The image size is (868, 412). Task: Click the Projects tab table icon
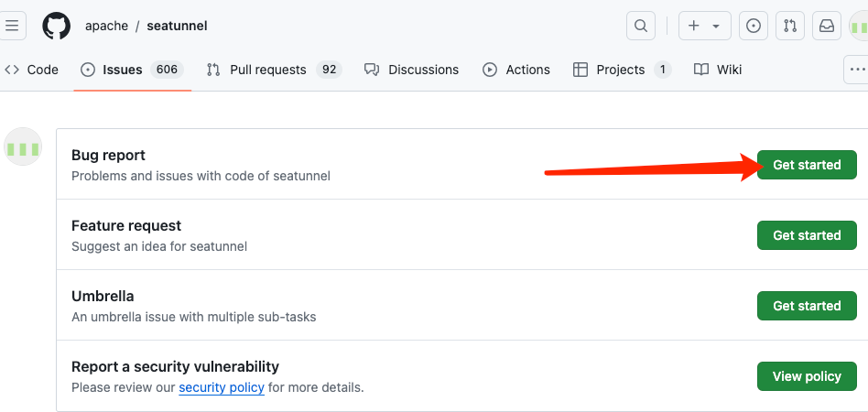click(580, 70)
